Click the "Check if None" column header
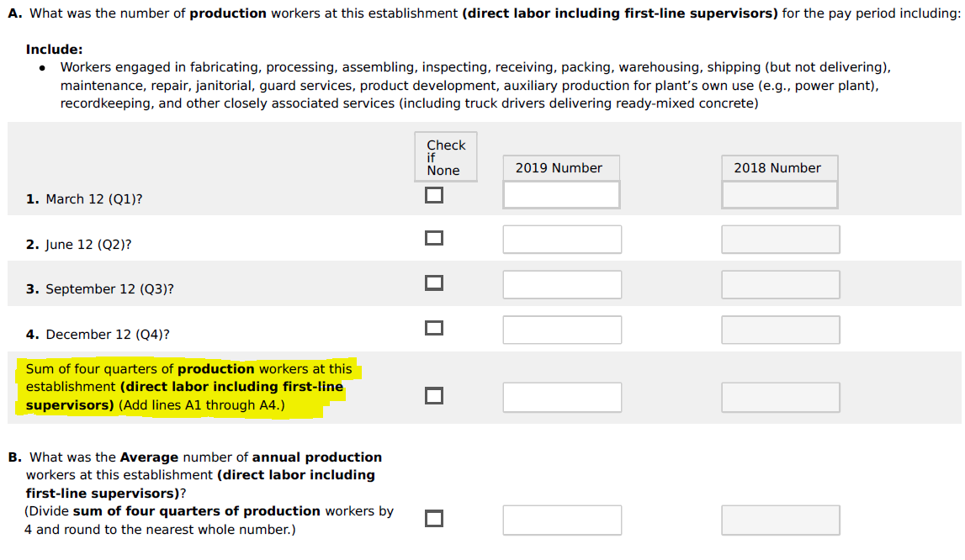Image resolution: width=965 pixels, height=560 pixels. (445, 157)
